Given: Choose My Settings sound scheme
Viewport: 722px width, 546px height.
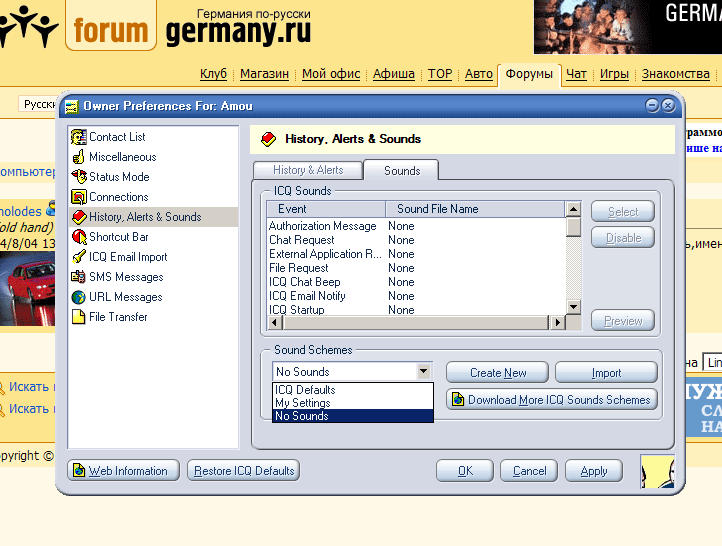Looking at the screenshot, I should tap(353, 403).
